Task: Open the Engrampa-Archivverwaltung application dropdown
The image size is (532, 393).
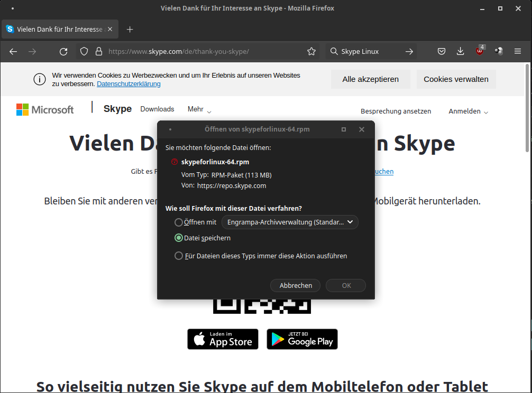Action: [x=290, y=222]
